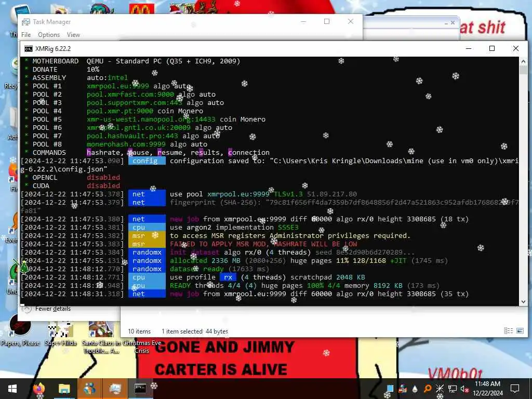The width and height of the screenshot is (532, 399).
Task: Open the Windows Start menu
Action: [12, 389]
